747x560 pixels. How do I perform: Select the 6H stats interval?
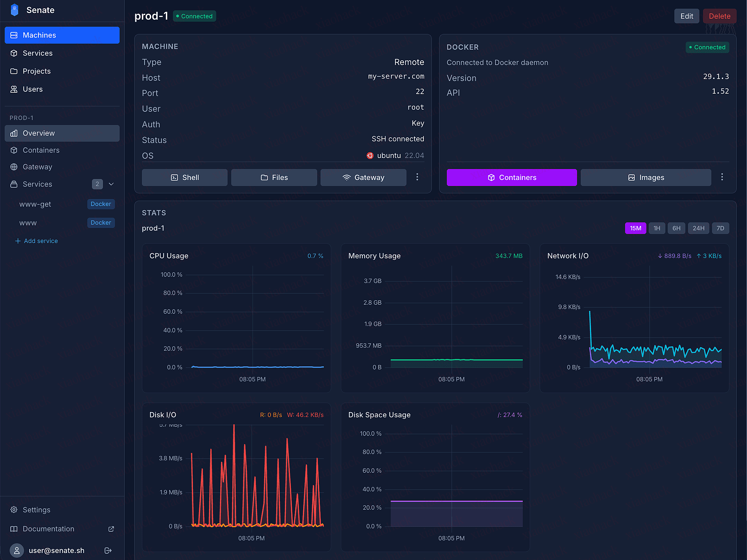click(x=676, y=228)
